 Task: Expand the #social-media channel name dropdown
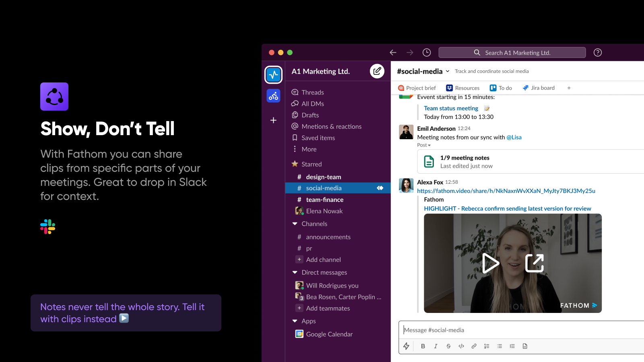[448, 71]
